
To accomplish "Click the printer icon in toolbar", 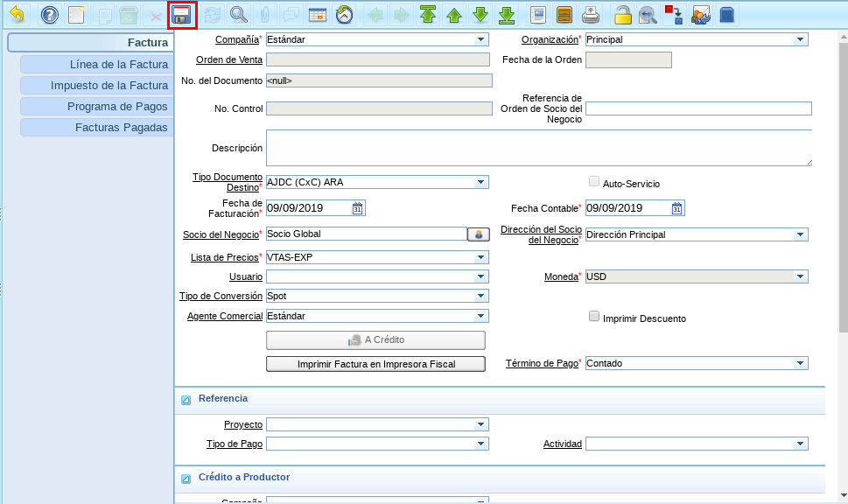I will (591, 15).
